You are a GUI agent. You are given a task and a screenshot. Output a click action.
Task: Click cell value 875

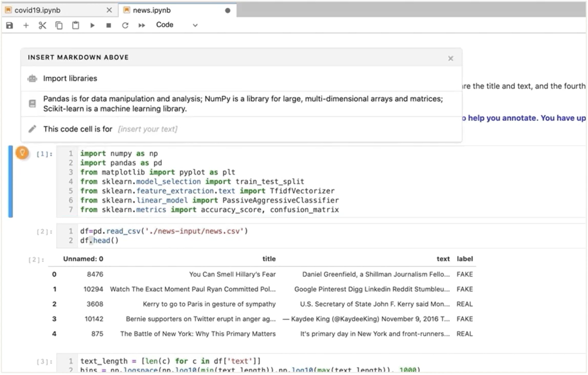click(97, 334)
